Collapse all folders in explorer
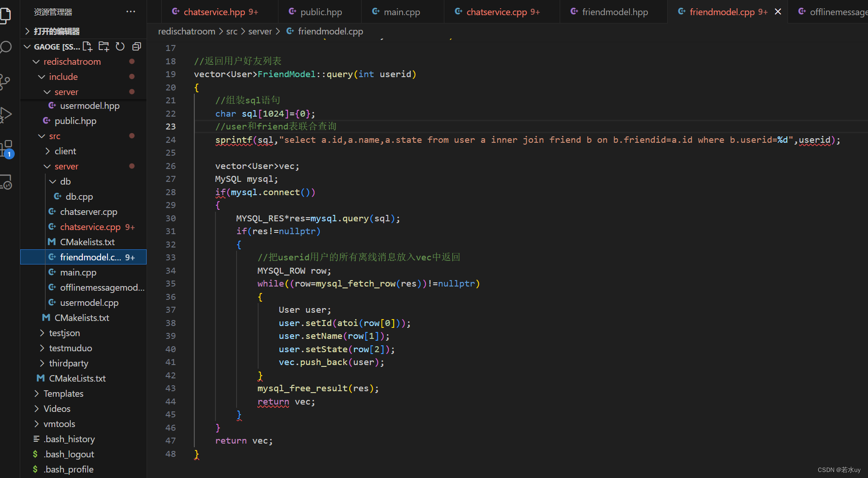The image size is (868, 478). [x=136, y=46]
